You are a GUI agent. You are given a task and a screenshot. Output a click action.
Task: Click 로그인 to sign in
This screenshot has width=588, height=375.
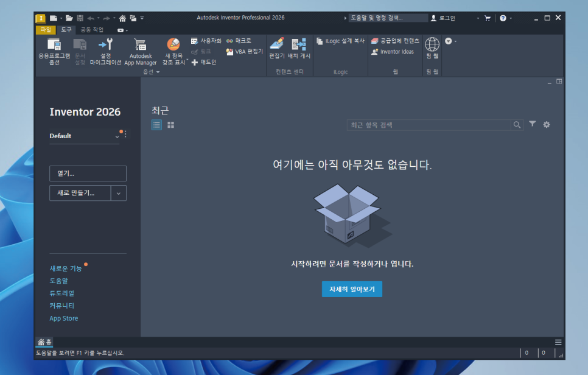443,18
